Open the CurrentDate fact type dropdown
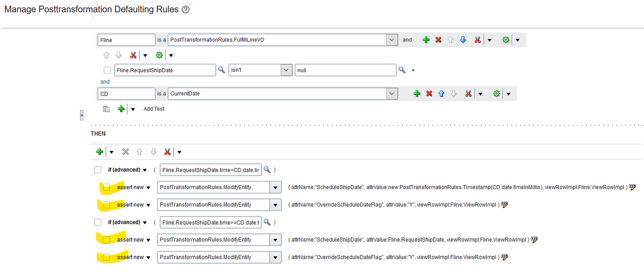Viewport: 644px width, 277px height. [x=392, y=94]
